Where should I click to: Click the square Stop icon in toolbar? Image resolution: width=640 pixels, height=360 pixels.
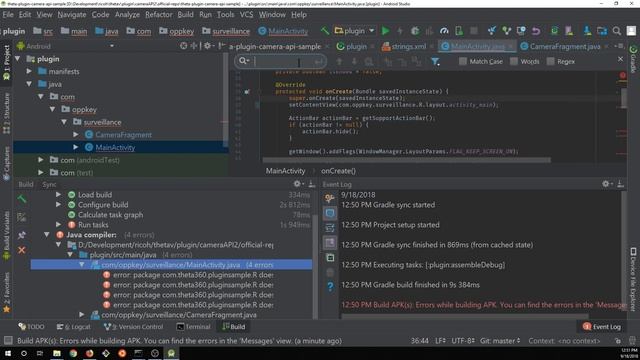point(473,31)
